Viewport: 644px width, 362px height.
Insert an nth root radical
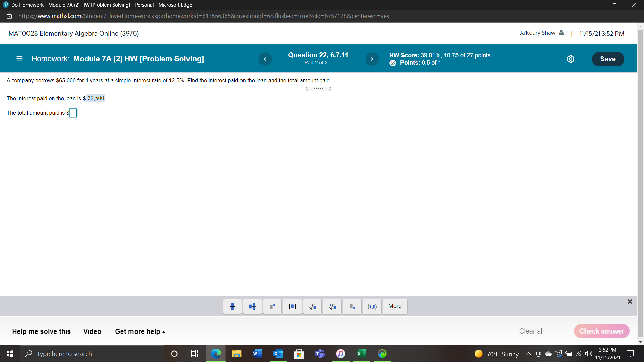[x=332, y=306]
